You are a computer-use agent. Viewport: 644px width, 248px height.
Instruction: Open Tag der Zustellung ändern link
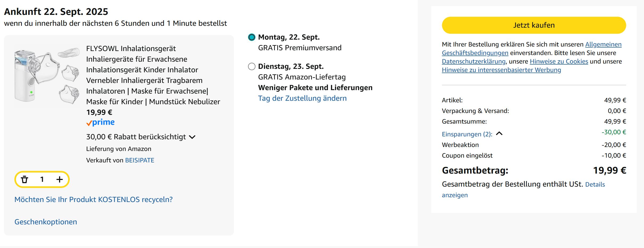point(302,98)
